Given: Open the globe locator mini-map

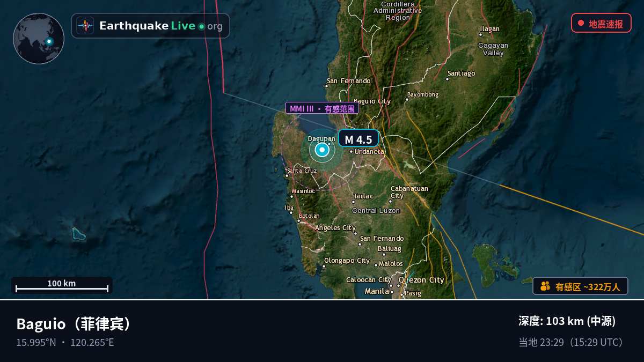Looking at the screenshot, I should coord(39,39).
